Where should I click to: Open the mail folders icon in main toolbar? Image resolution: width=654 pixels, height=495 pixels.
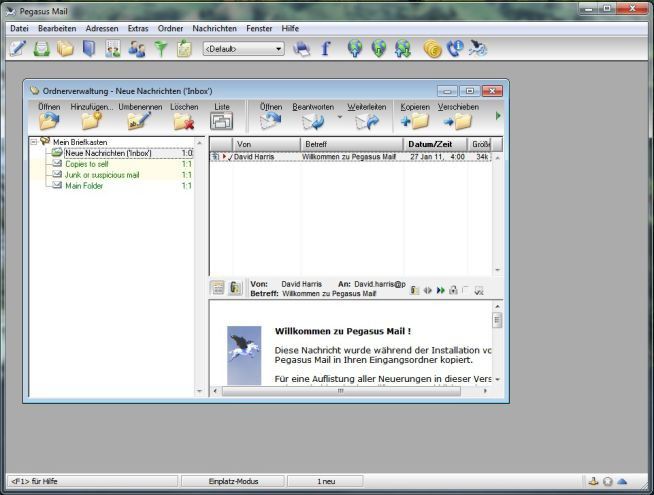(x=65, y=49)
